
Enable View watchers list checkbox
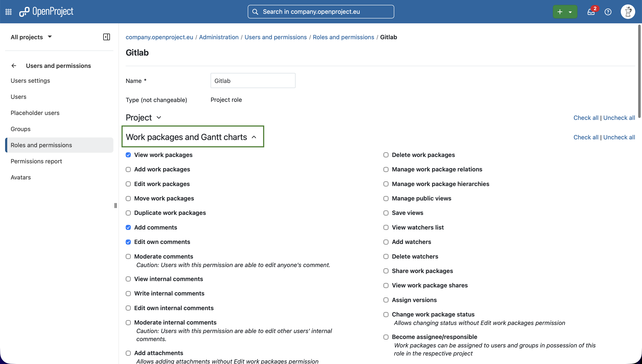click(x=386, y=227)
